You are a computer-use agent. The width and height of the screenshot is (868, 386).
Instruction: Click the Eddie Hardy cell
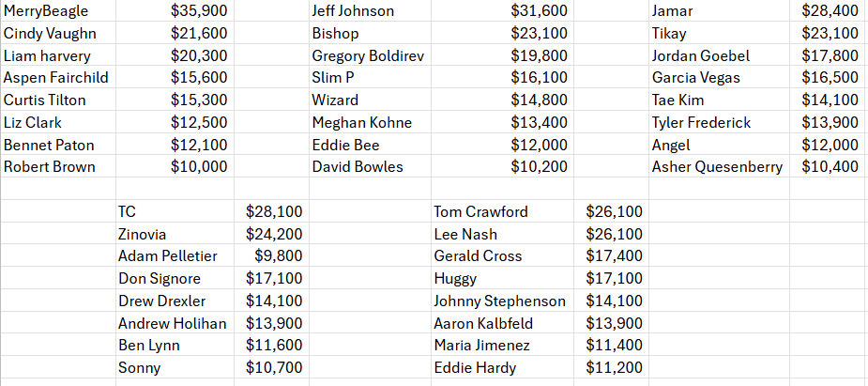click(475, 368)
